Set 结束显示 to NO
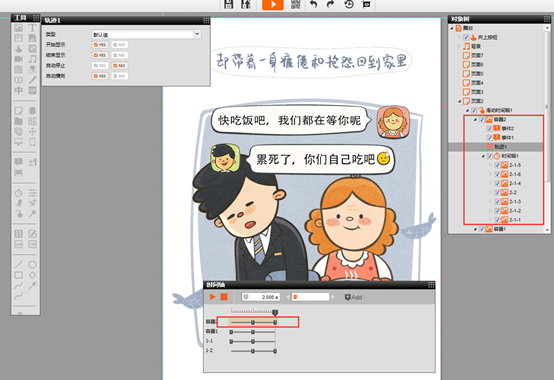 point(120,55)
